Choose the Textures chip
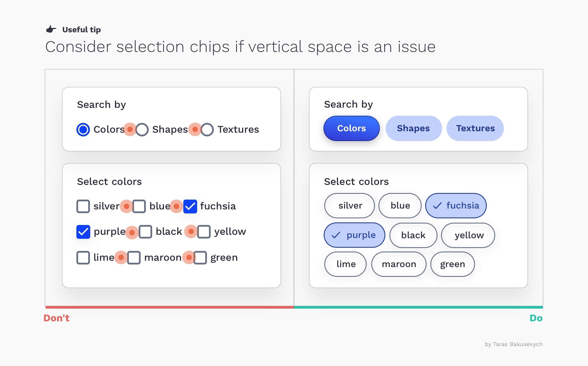 (475, 128)
